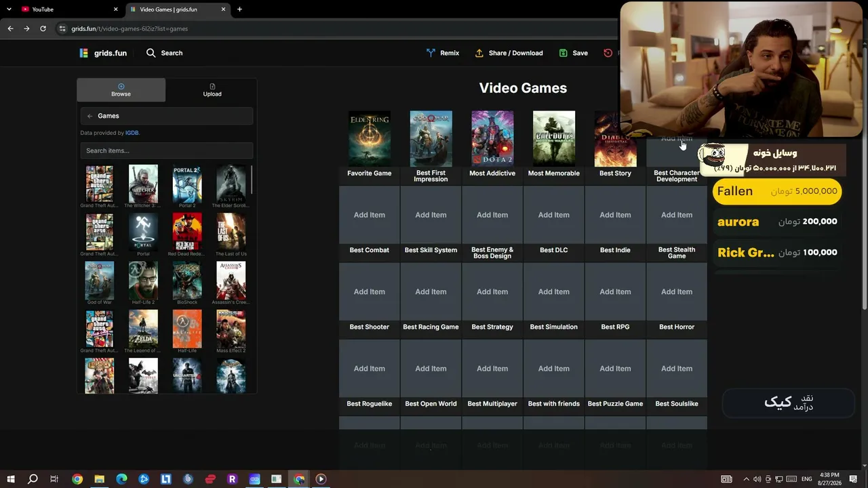Click the Remix button

[442, 53]
